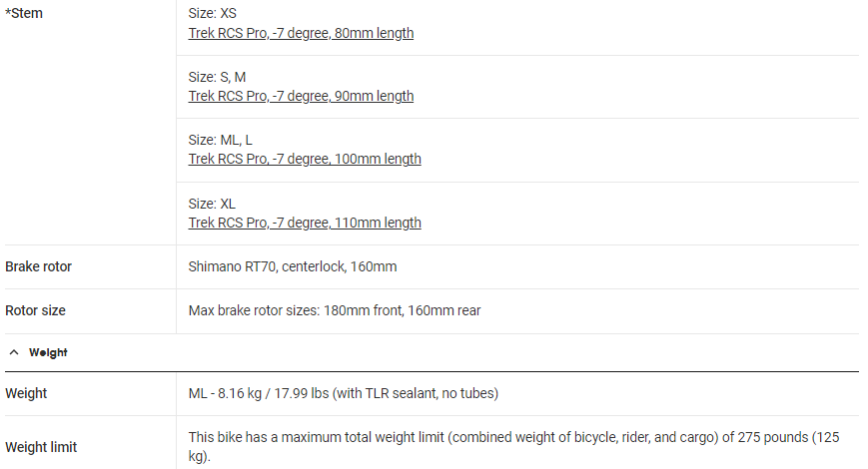Click the Max brake rotor sizes text
This screenshot has height=469, width=868.
click(335, 310)
